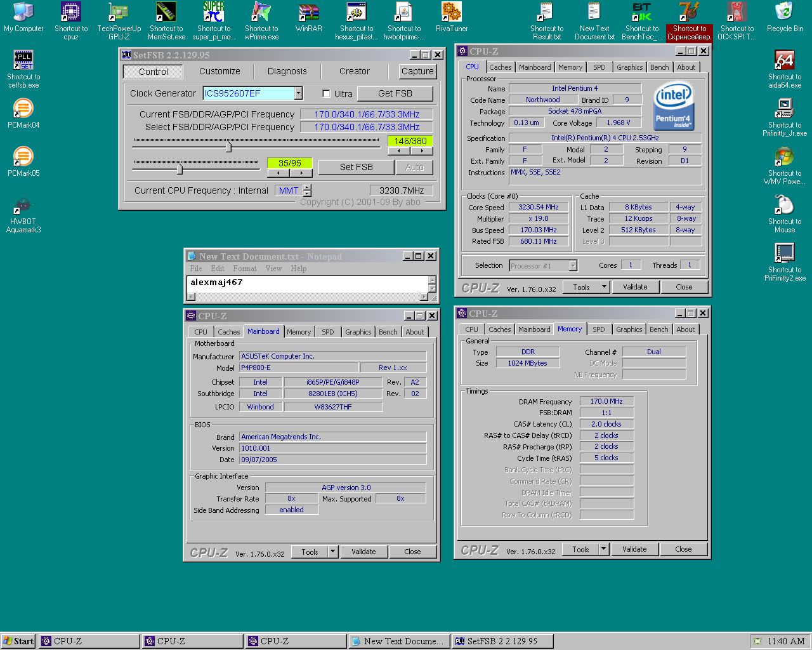The image size is (812, 650).
Task: Click Validate in CPU-Z Mainboard window
Action: coord(363,552)
